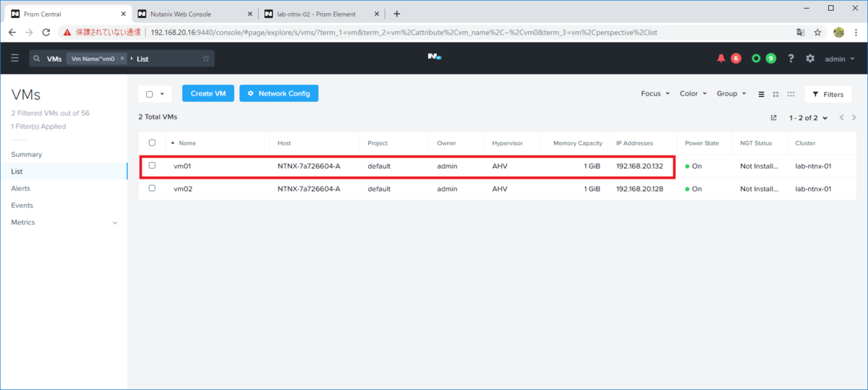The width and height of the screenshot is (868, 390).
Task: Tick the table header checkbox
Action: pos(152,143)
